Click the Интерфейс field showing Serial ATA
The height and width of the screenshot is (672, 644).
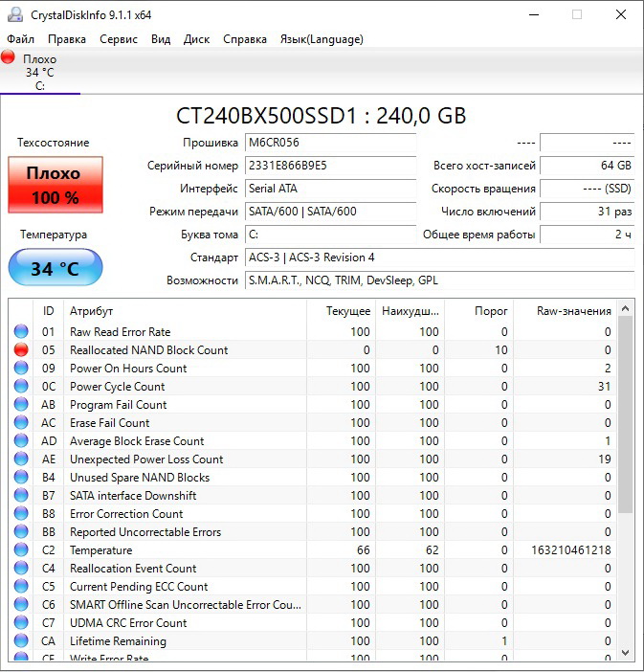330,189
